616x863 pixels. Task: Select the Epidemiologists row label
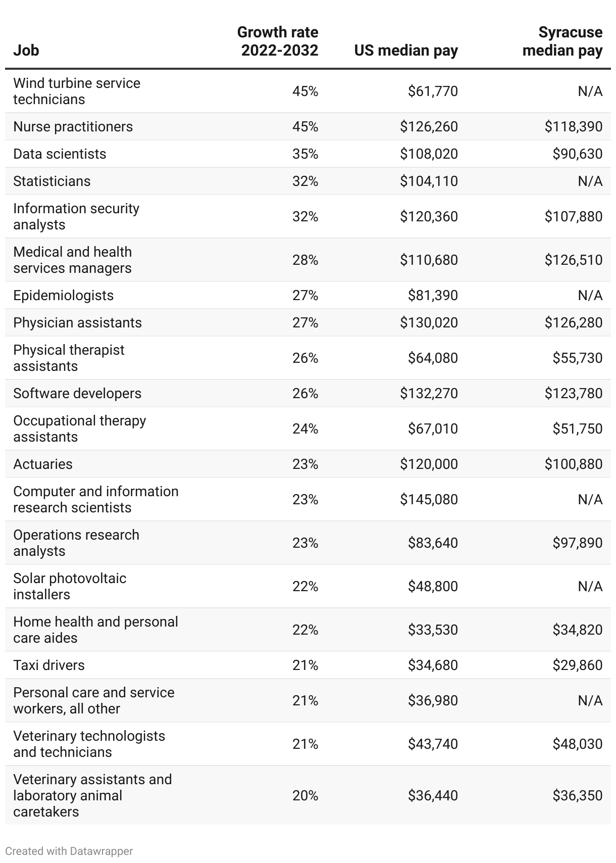click(x=63, y=295)
